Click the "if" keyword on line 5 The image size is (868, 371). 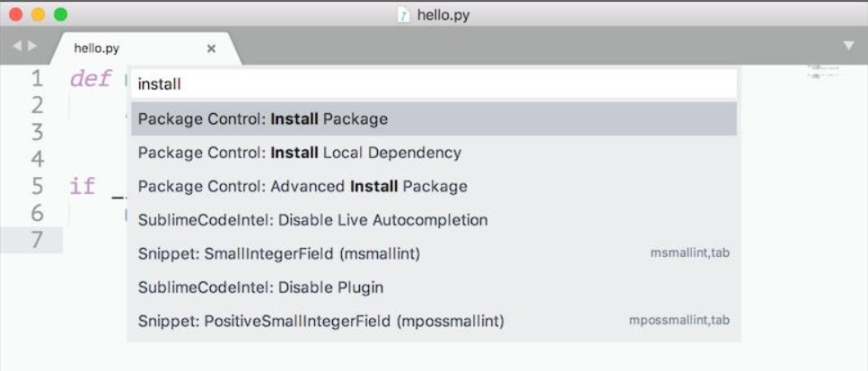[82, 187]
